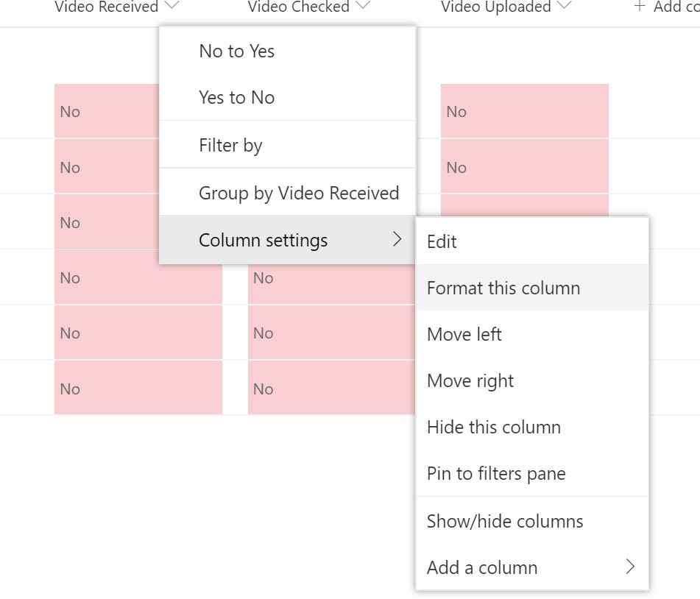
Task: Expand the Column settings submenu arrow
Action: pyautogui.click(x=397, y=239)
